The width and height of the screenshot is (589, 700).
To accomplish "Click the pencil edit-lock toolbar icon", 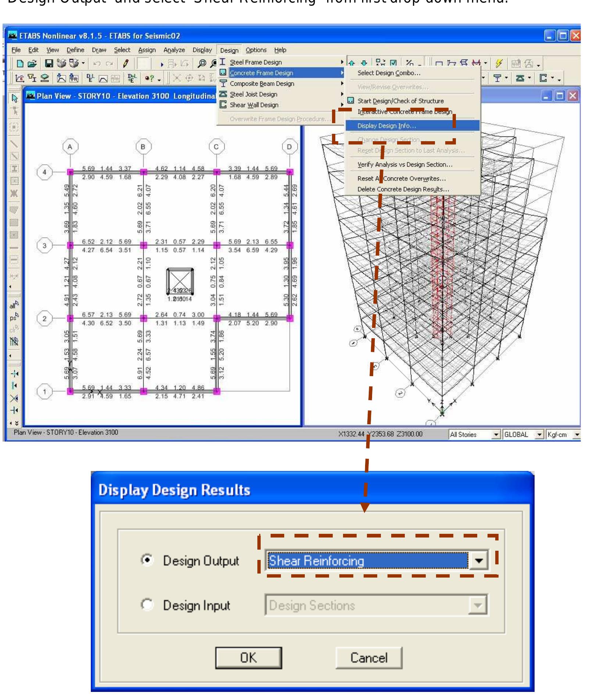I will pos(126,64).
